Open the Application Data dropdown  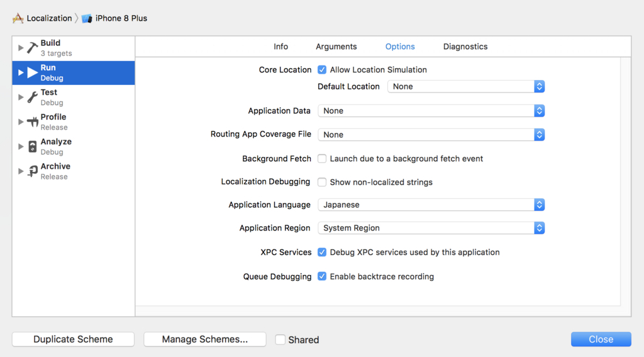(431, 111)
